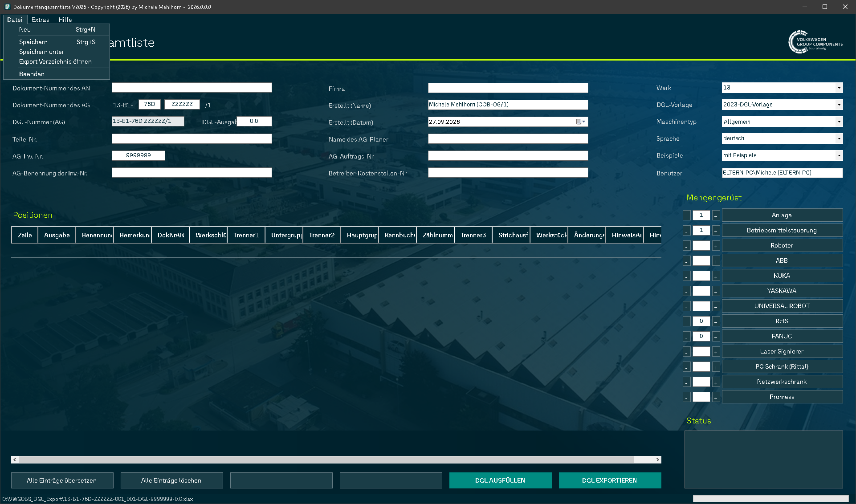
Task: Click Beenden in the Datei menu
Action: tap(57, 74)
